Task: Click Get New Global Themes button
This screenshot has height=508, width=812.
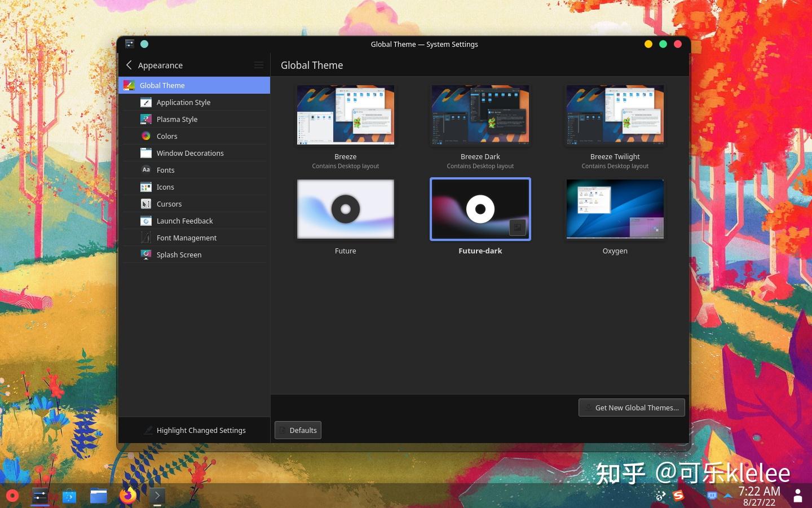Action: pos(632,408)
